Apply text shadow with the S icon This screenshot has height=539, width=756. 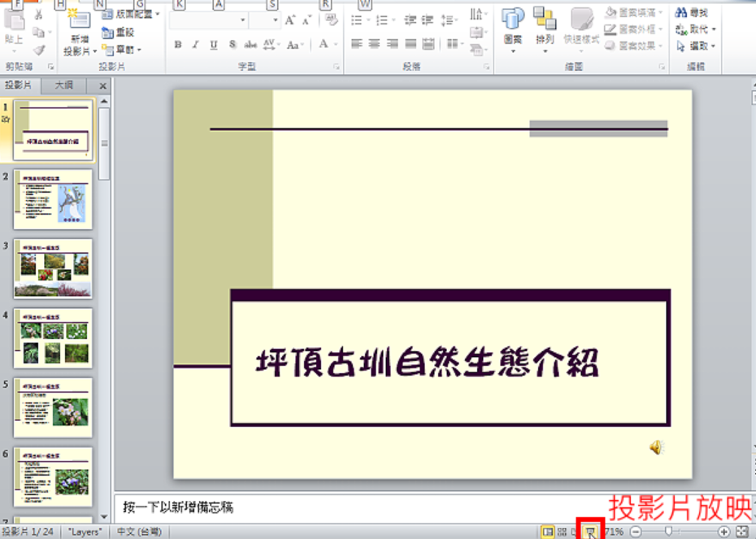tap(232, 45)
